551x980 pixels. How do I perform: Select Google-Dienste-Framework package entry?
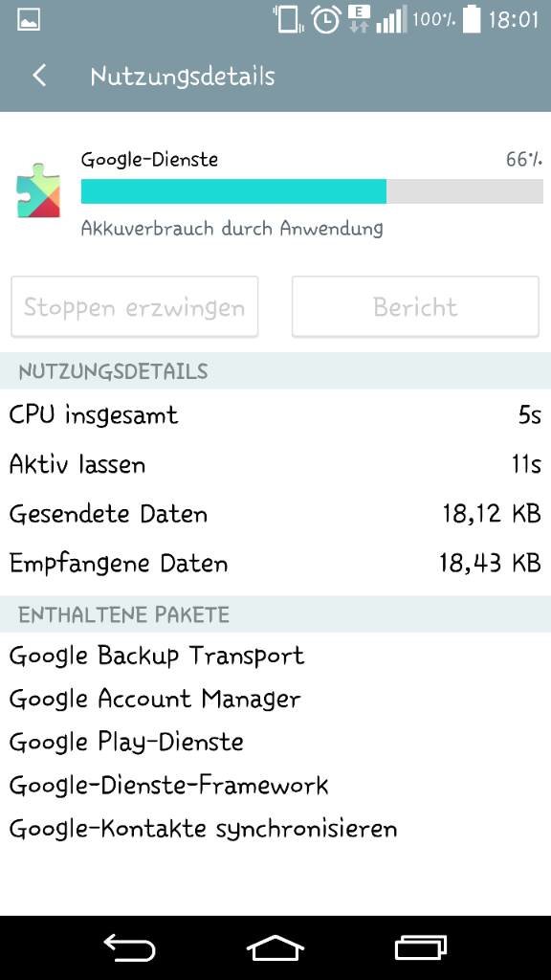click(168, 785)
